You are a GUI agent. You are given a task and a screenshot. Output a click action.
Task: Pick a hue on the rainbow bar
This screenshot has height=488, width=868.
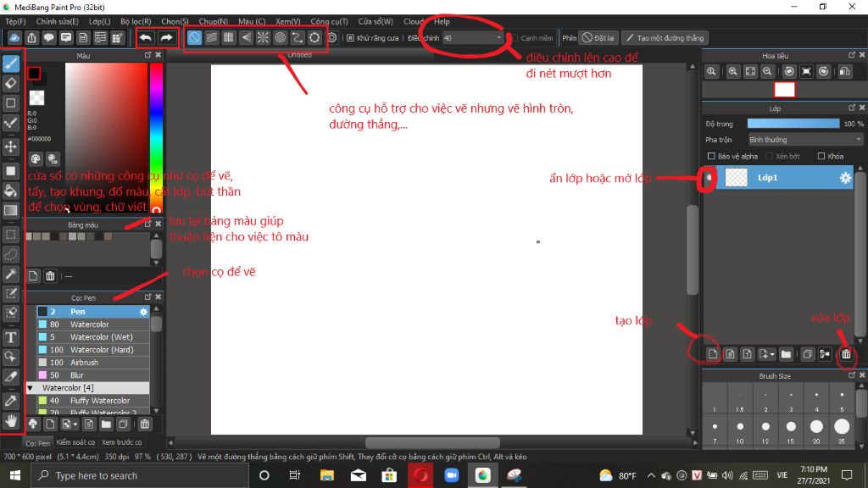pyautogui.click(x=157, y=136)
